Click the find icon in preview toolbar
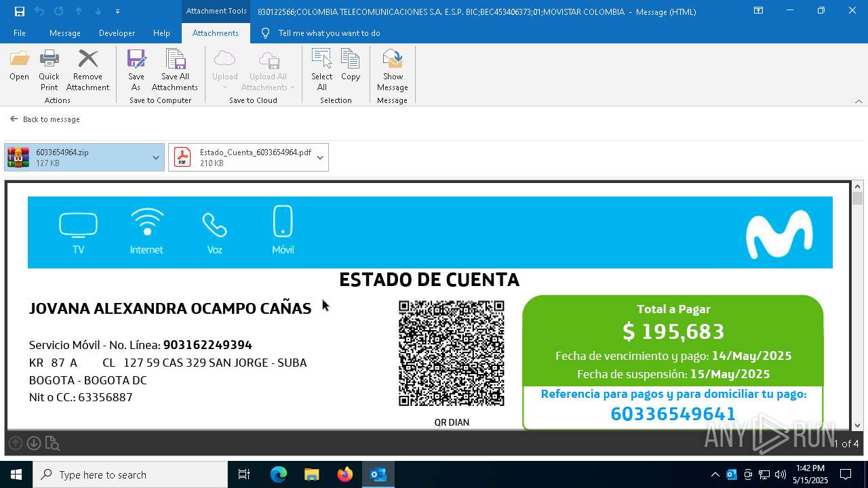The width and height of the screenshot is (868, 488). (x=52, y=444)
